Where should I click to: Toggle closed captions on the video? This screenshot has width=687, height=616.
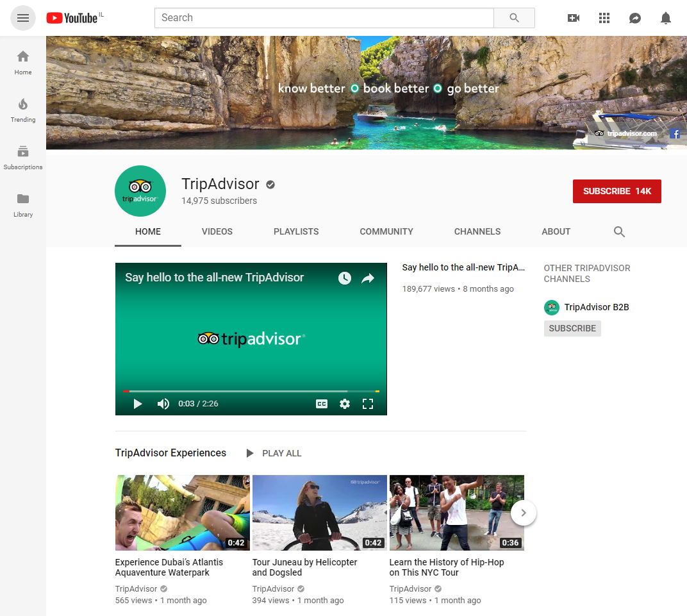(322, 404)
